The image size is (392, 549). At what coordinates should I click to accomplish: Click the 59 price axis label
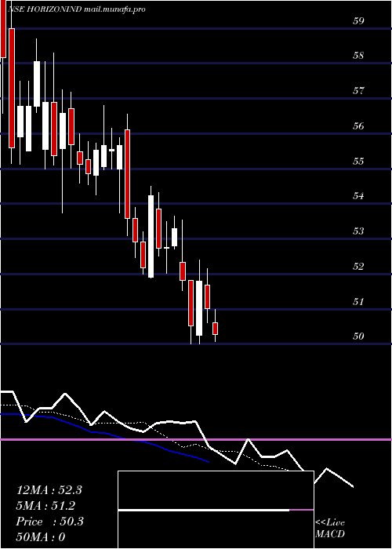tap(358, 20)
